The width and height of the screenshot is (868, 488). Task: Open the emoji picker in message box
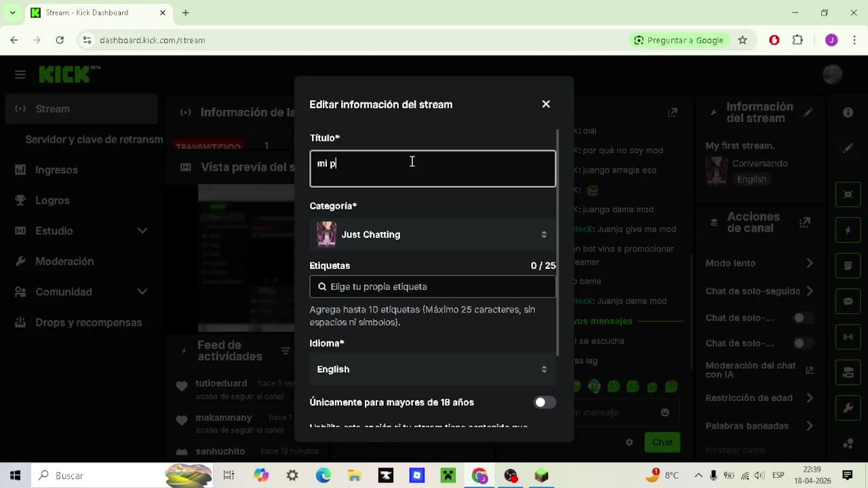tap(665, 413)
